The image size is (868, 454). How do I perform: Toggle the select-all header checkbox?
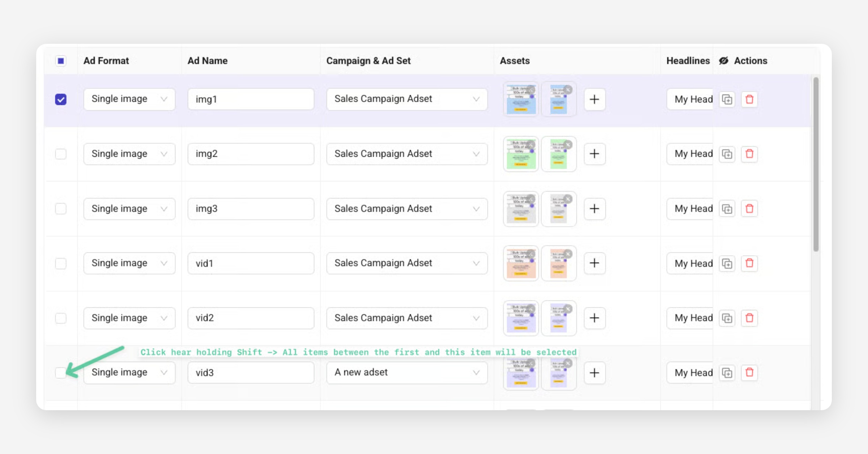pyautogui.click(x=61, y=61)
